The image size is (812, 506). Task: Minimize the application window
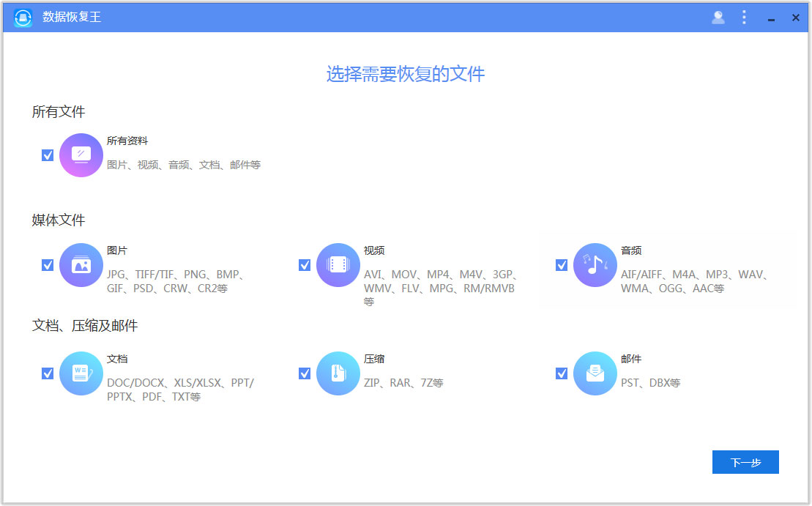pyautogui.click(x=770, y=17)
